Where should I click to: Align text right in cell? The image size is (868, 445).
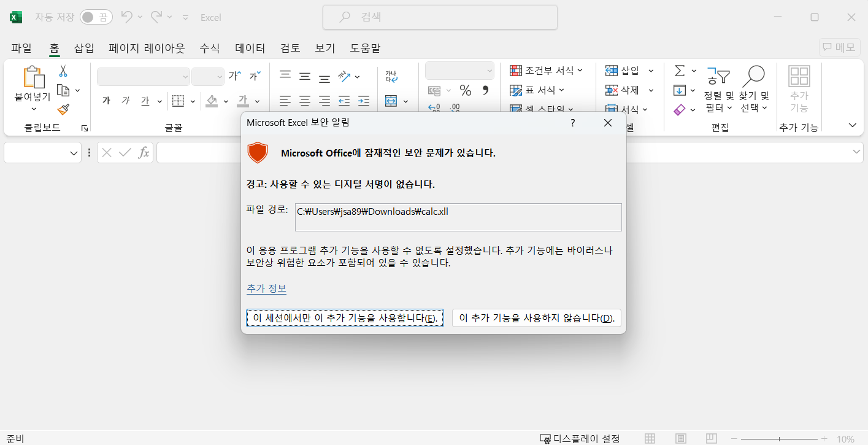tap(325, 101)
